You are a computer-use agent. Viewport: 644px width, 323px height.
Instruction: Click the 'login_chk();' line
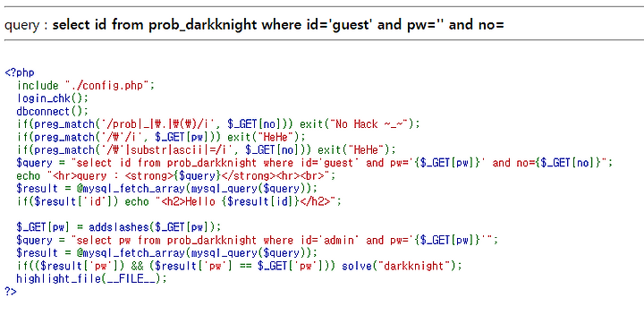(x=53, y=98)
